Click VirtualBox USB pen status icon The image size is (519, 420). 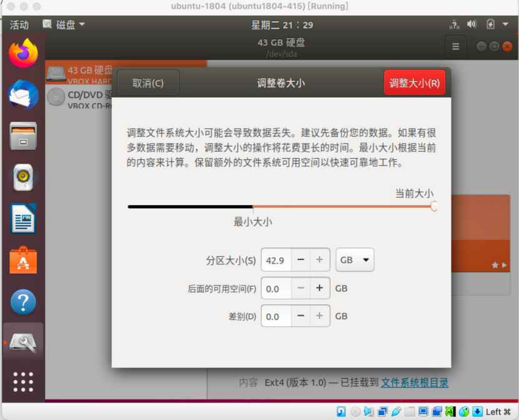coord(396,411)
